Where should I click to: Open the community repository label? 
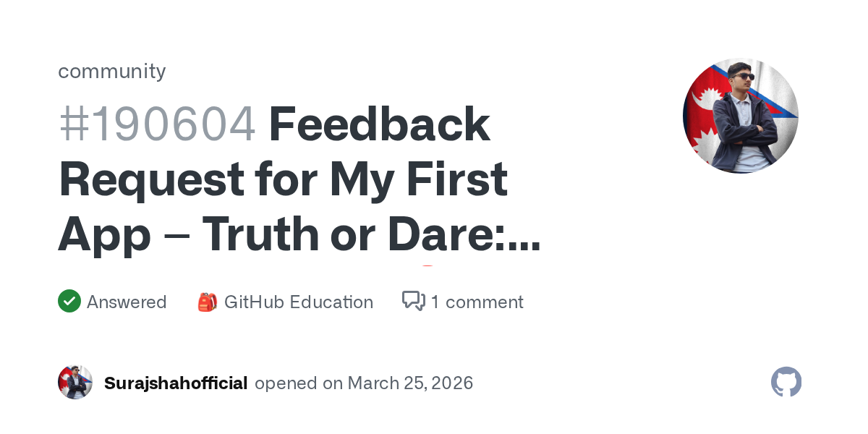[x=112, y=71]
